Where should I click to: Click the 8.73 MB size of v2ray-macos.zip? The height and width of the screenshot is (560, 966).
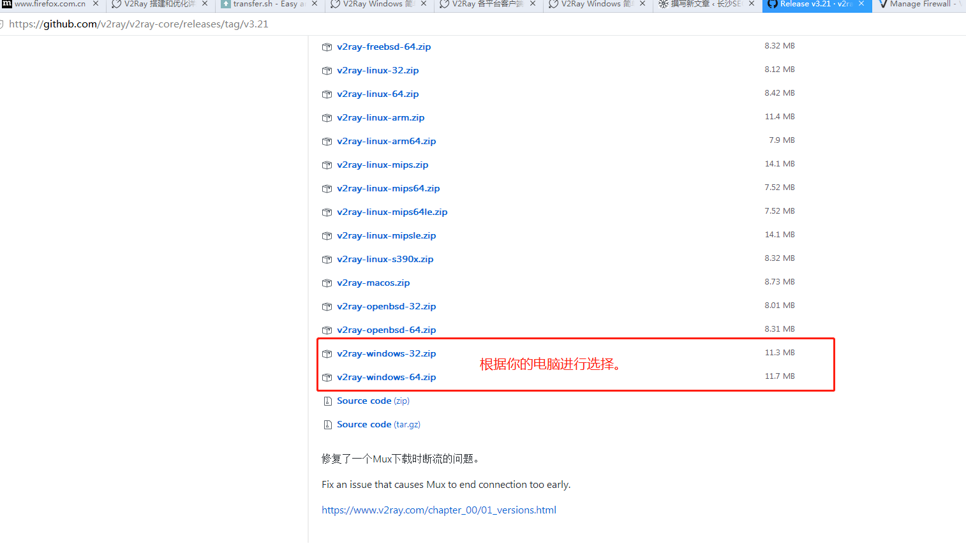[x=780, y=282]
